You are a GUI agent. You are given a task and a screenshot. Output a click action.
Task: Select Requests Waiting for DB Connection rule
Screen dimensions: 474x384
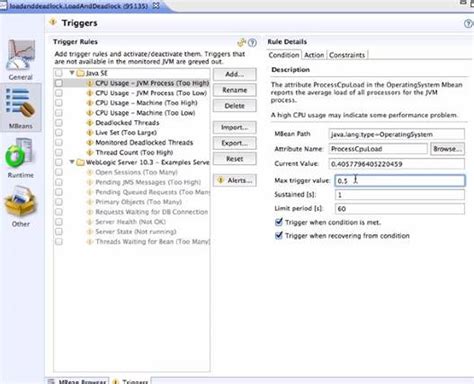[x=152, y=212]
